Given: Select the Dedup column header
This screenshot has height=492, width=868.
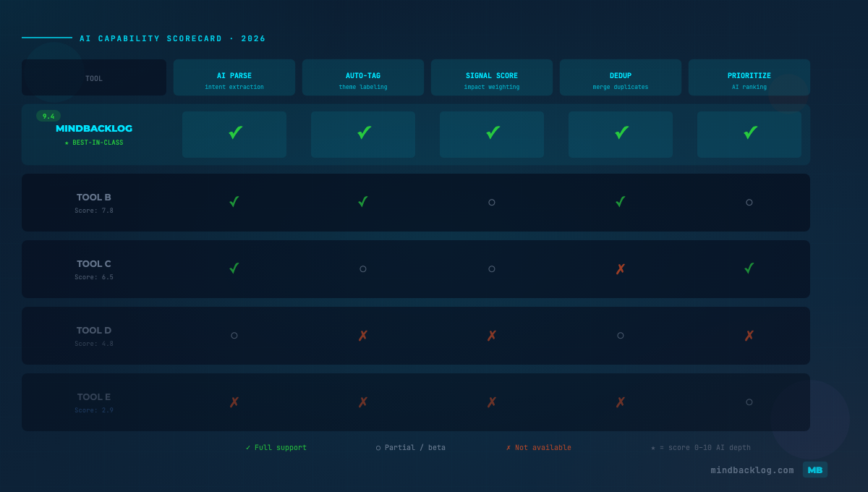Looking at the screenshot, I should tap(621, 77).
